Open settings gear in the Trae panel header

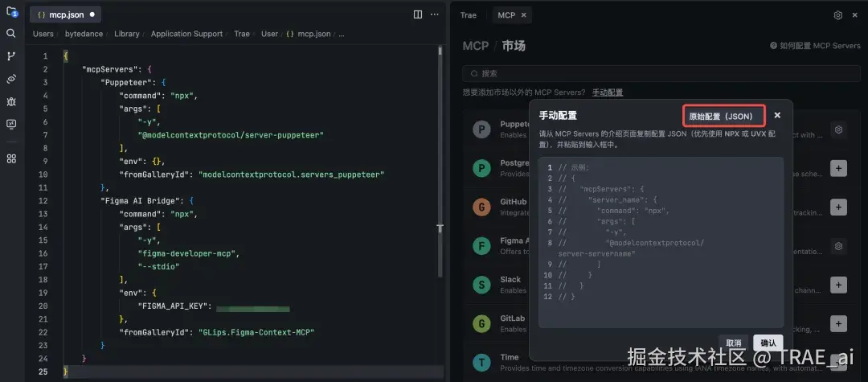[x=837, y=15]
